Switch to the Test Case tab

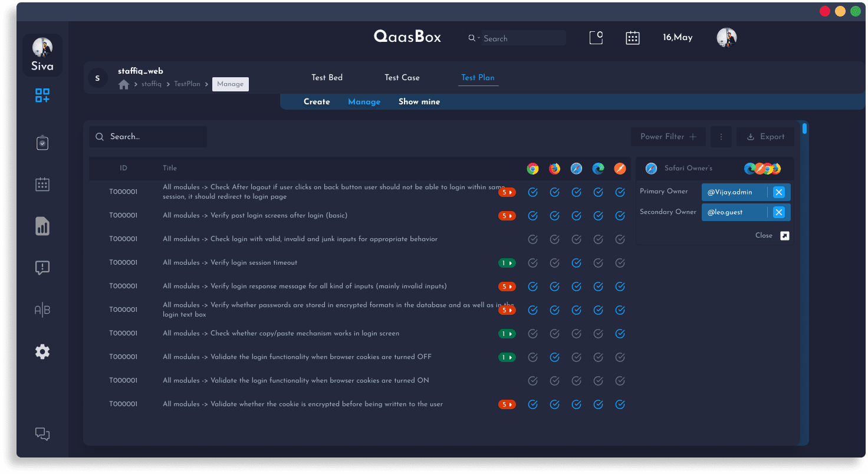[402, 77]
